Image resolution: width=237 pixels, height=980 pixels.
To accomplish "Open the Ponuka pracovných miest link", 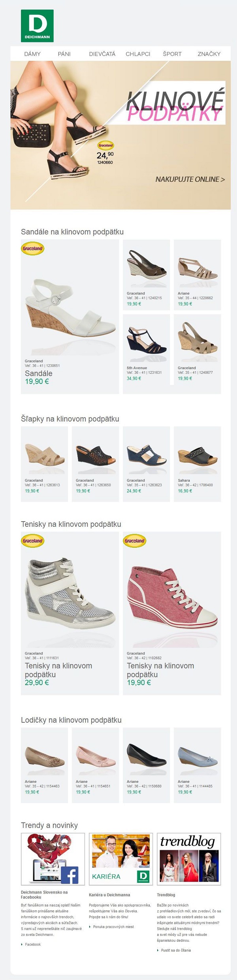I will [113, 927].
